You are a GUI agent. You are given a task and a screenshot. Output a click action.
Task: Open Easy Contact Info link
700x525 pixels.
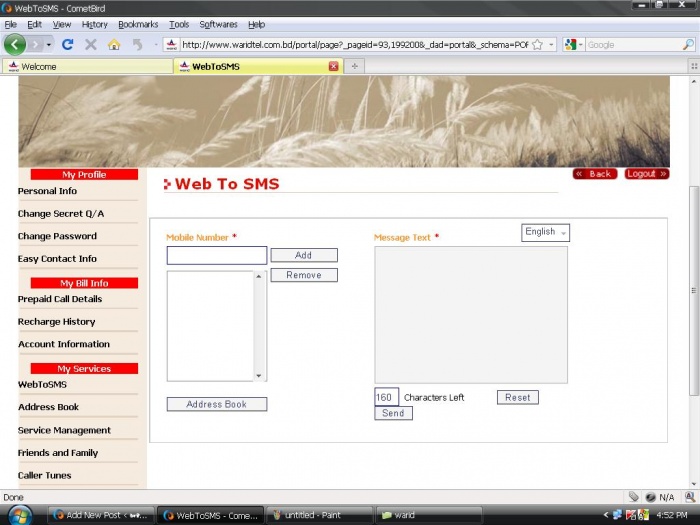tap(57, 259)
